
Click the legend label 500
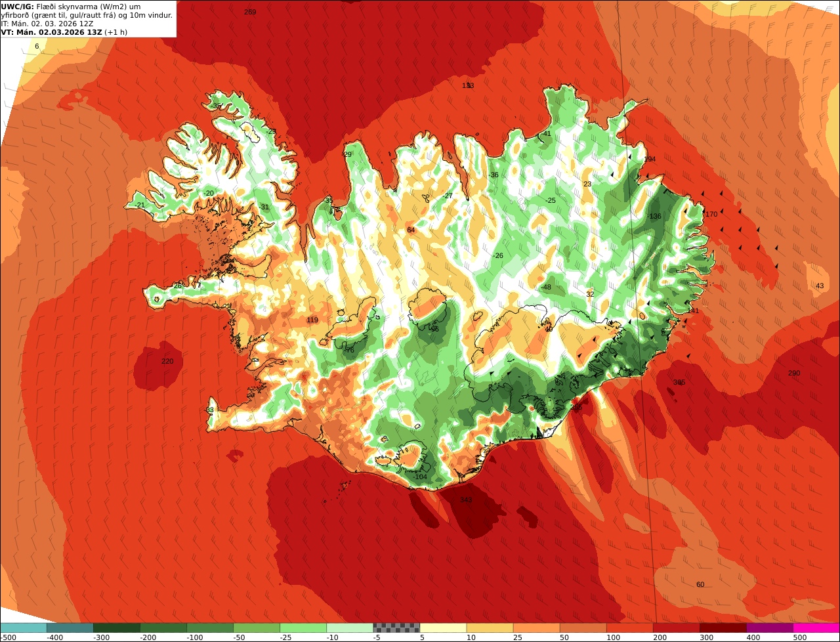coord(800,637)
